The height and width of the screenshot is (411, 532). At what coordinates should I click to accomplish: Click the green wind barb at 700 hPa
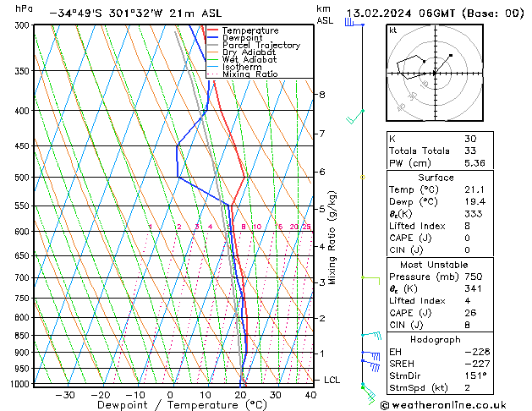pos(370,277)
